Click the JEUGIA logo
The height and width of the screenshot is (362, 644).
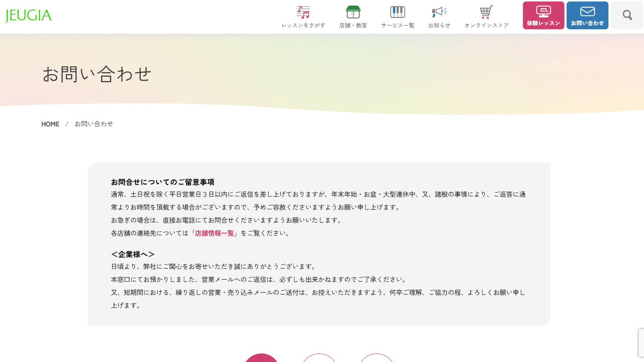click(x=29, y=16)
